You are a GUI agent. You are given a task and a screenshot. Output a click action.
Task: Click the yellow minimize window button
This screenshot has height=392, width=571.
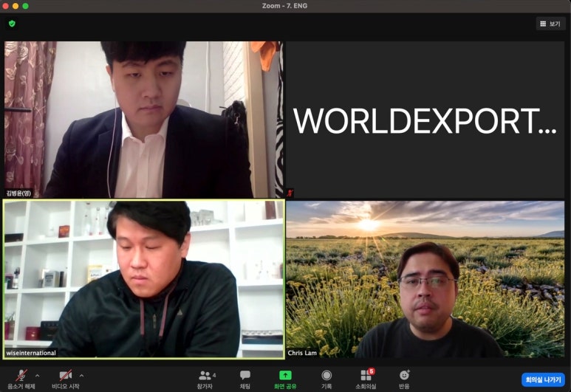click(16, 6)
